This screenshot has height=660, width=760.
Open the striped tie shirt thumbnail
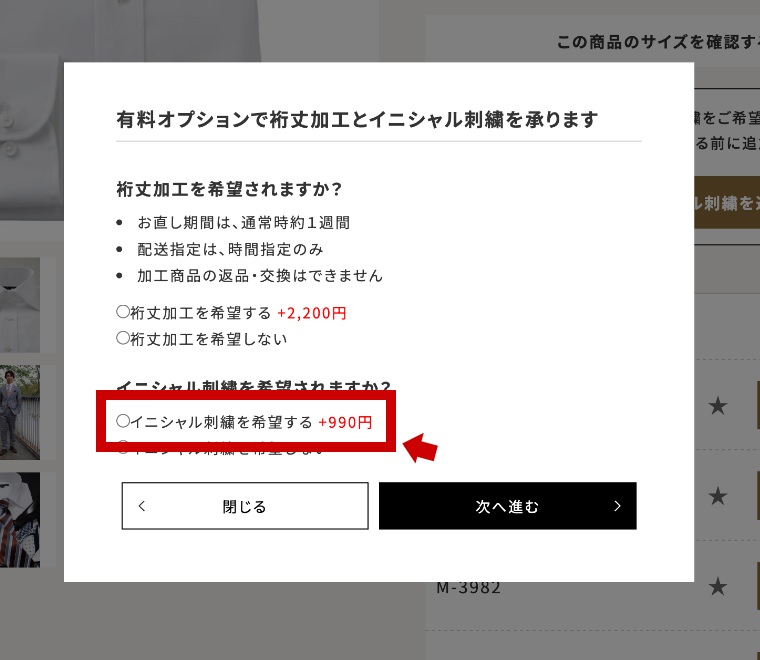(20, 520)
